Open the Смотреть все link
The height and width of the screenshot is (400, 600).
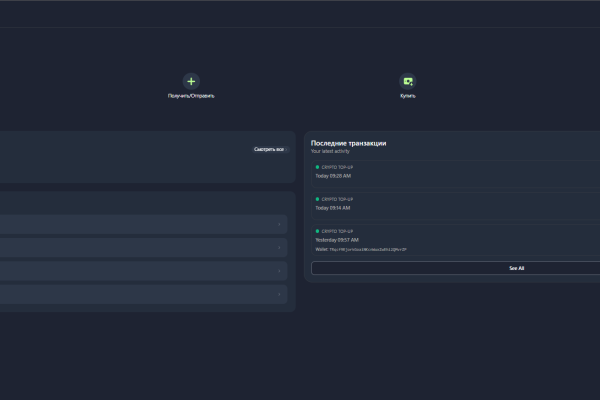pyautogui.click(x=269, y=149)
